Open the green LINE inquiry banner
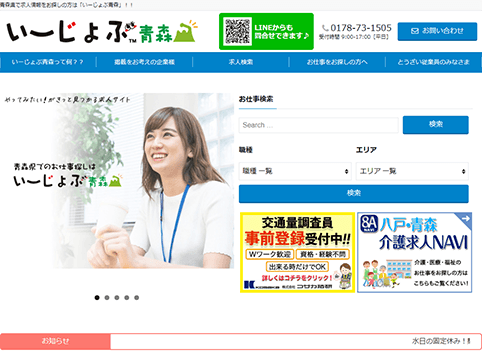Image resolution: width=482 pixels, height=362 pixels. (x=266, y=31)
